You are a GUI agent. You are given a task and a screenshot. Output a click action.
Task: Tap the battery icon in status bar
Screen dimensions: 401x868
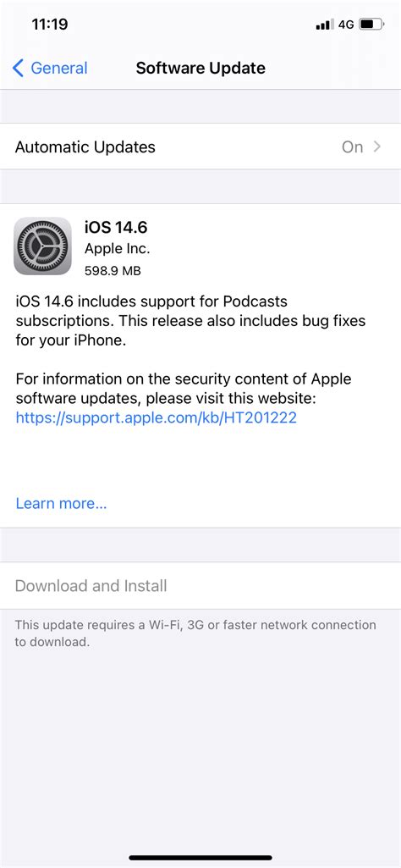pos(371,25)
